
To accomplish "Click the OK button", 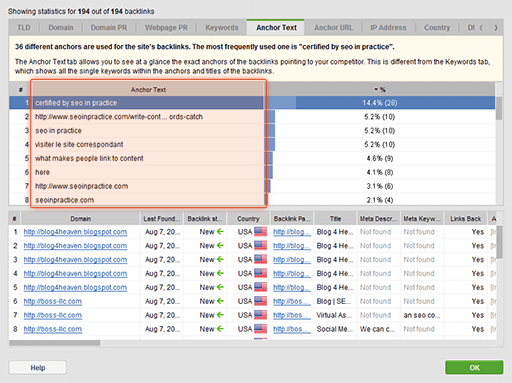I will 474,367.
